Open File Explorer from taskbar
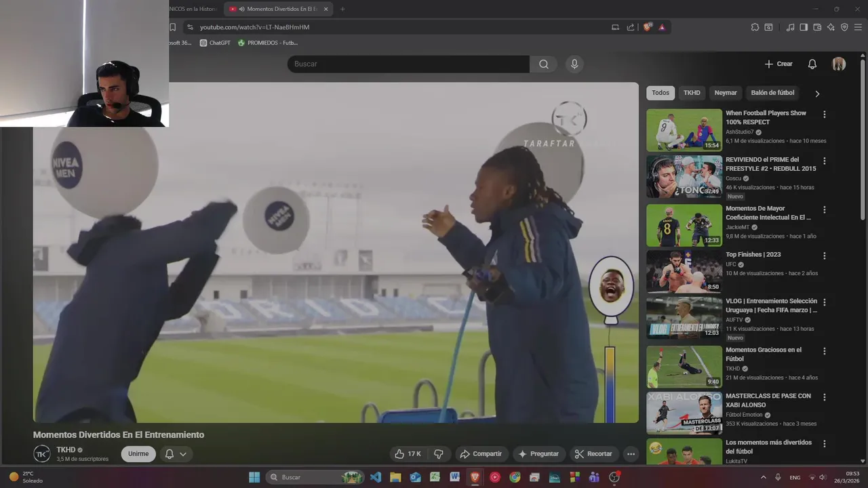 395,477
